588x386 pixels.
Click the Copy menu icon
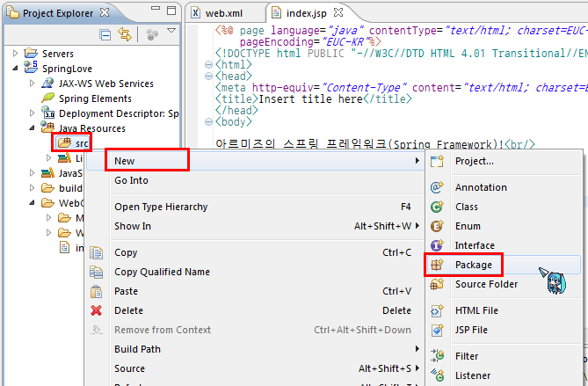coord(97,253)
